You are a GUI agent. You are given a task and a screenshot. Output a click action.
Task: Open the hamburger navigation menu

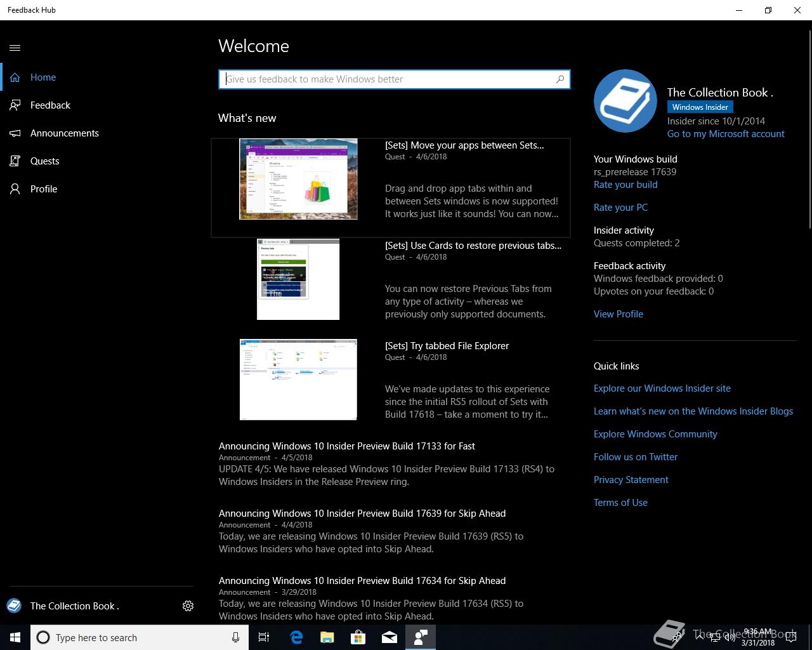15,48
